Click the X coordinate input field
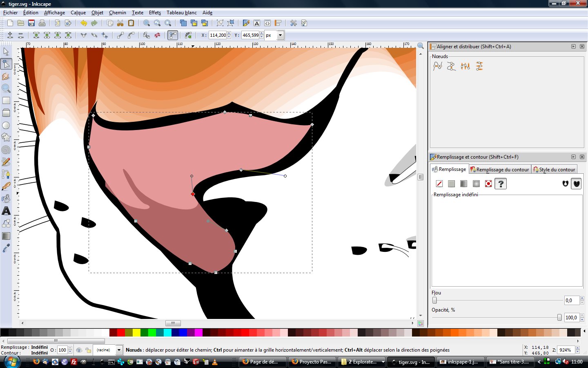 point(218,35)
